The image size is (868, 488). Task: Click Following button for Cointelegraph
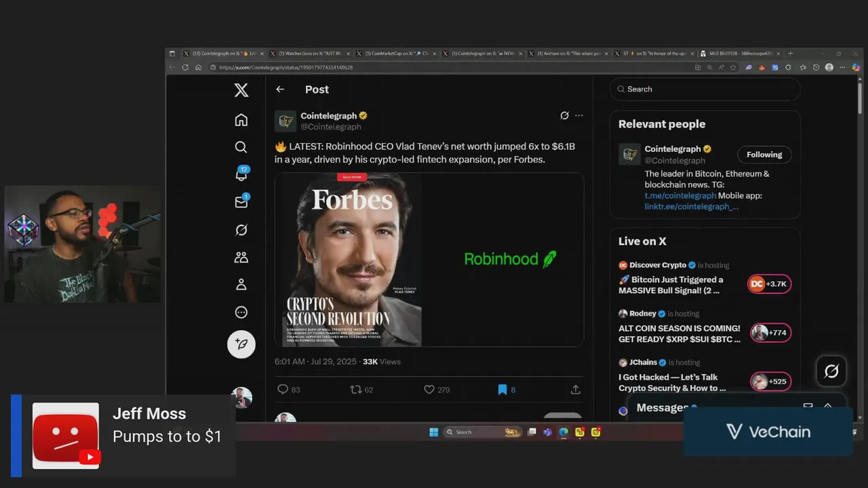coord(764,155)
